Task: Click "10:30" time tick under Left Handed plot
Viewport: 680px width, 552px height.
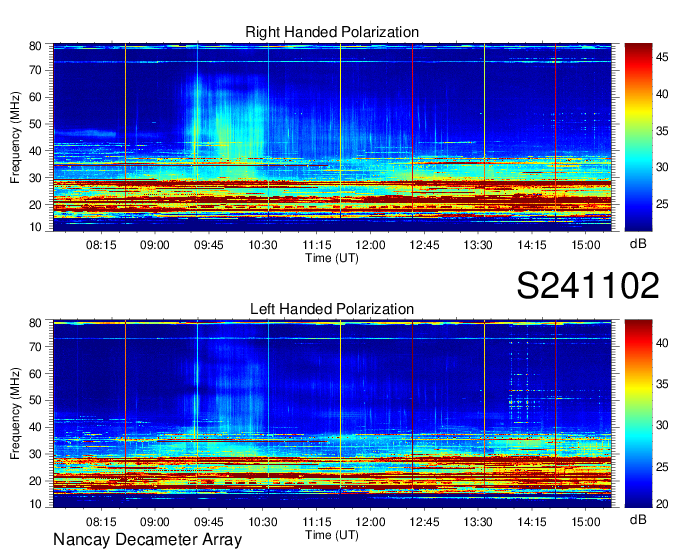Action: [262, 522]
